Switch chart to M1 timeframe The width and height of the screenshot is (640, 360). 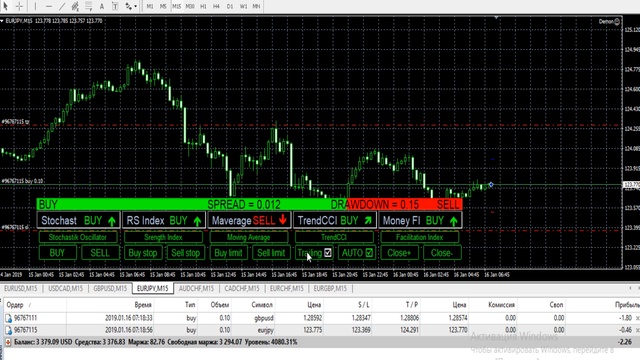[150, 6]
